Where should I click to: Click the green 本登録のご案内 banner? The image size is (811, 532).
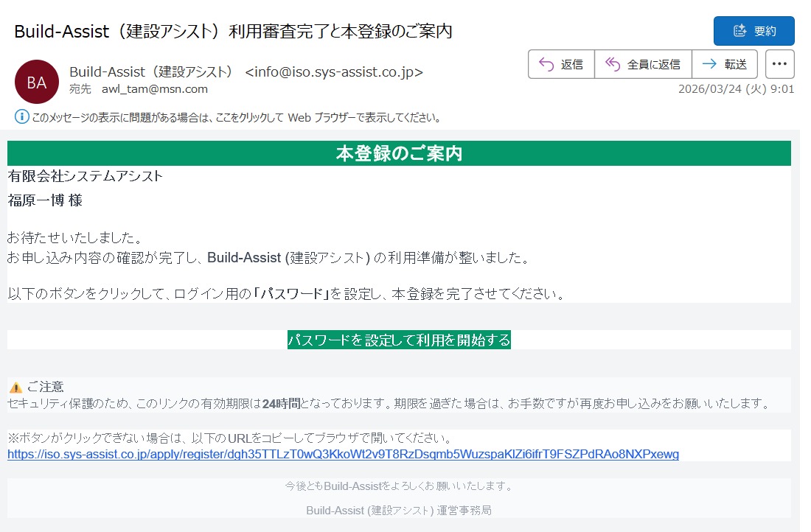(x=399, y=153)
